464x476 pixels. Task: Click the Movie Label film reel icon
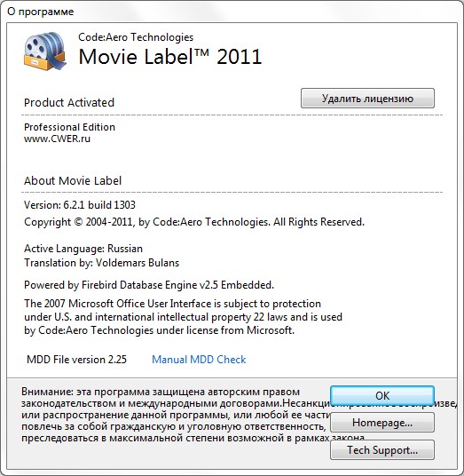click(45, 51)
